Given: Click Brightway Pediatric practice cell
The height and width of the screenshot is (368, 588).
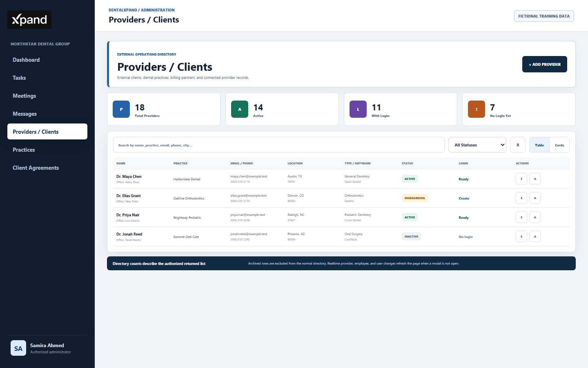Looking at the screenshot, I should [x=187, y=218].
